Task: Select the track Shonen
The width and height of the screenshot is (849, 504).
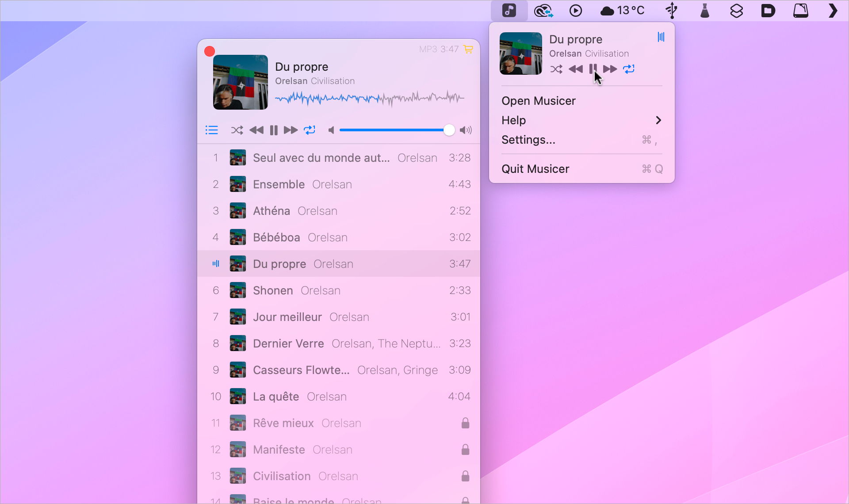Action: (339, 290)
